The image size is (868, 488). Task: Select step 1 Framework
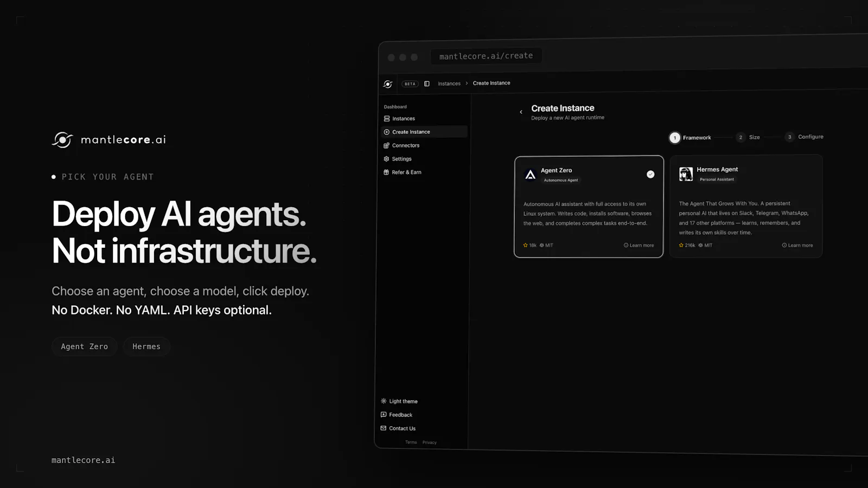tap(690, 138)
